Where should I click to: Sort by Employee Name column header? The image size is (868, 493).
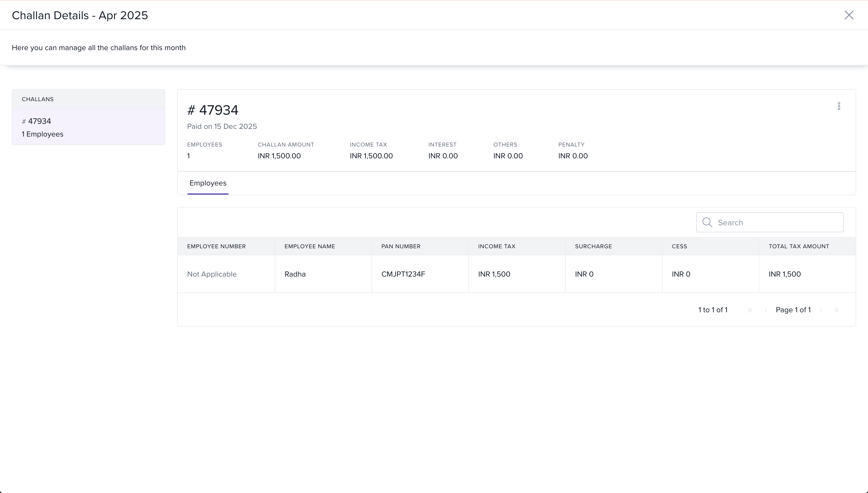point(309,246)
